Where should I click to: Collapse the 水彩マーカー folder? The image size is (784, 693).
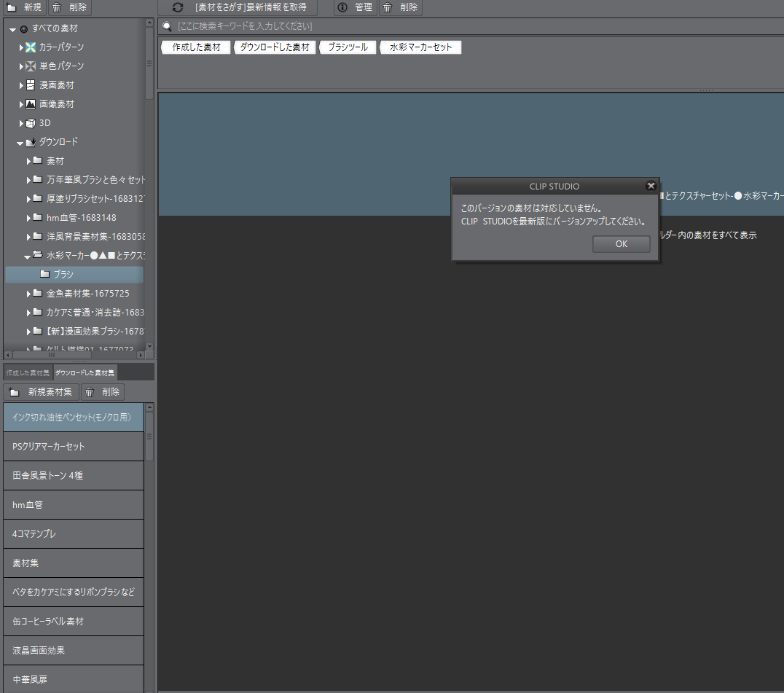[x=28, y=257]
